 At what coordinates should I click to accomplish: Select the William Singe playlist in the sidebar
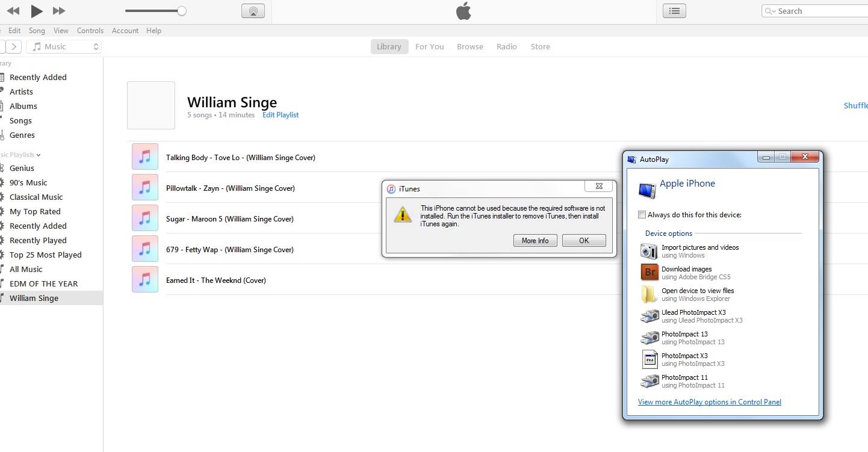(51, 298)
